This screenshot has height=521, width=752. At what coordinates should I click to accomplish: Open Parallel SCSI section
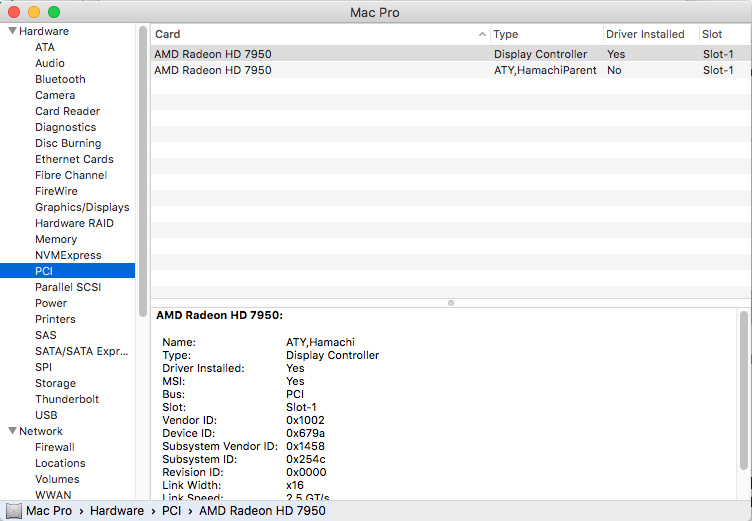(x=68, y=287)
